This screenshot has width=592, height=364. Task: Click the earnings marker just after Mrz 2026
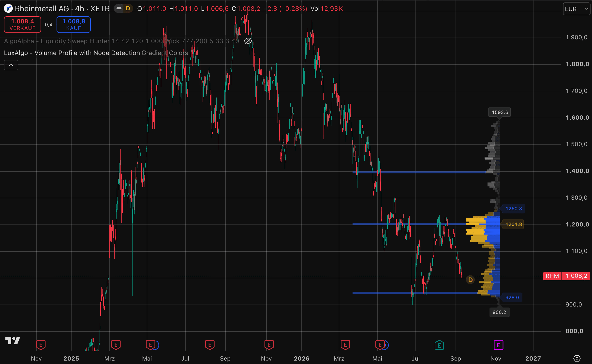(345, 345)
